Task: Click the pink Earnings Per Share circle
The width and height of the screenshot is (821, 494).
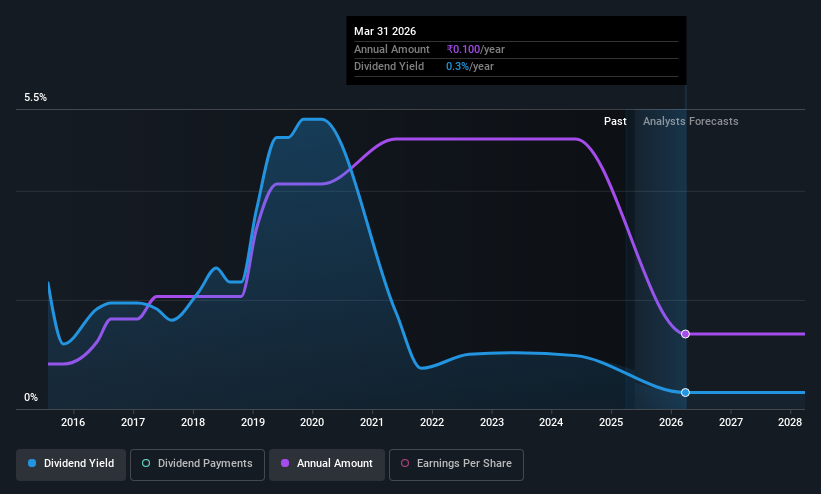Action: pyautogui.click(x=405, y=463)
